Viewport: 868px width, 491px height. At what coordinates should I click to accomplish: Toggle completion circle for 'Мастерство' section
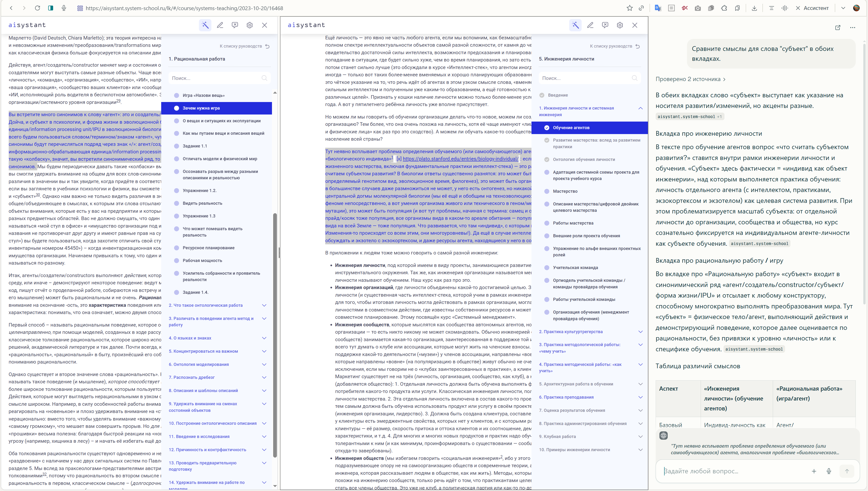547,191
